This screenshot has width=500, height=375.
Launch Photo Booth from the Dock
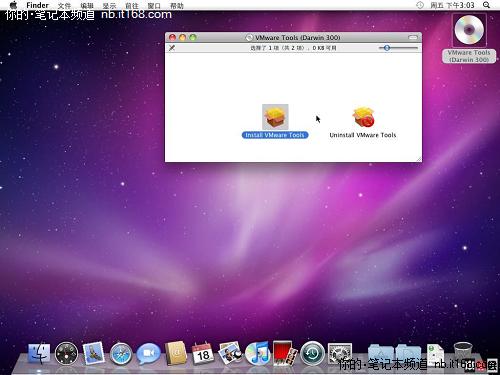pos(285,353)
